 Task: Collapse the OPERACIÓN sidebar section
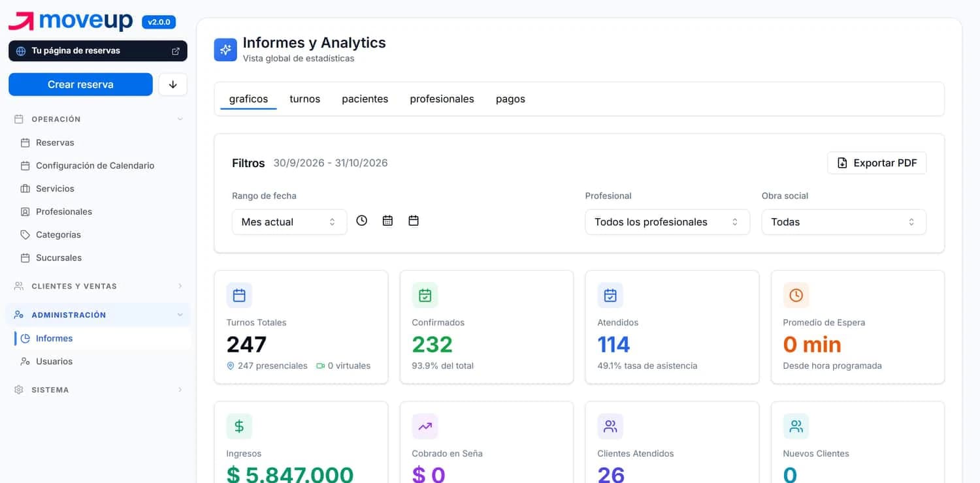click(x=98, y=119)
